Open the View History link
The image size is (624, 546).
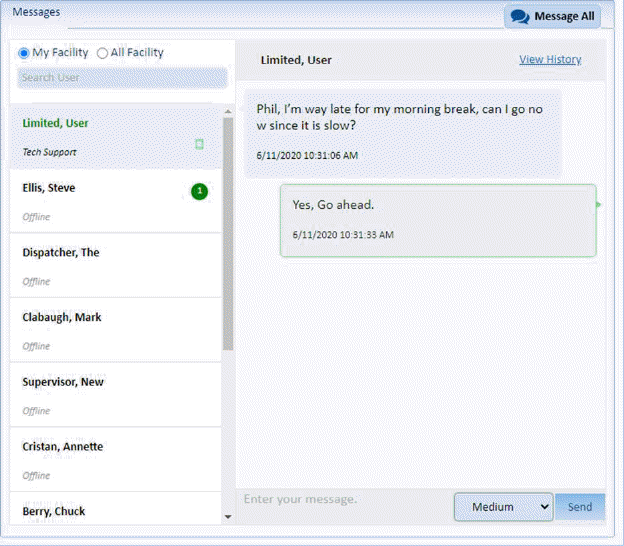coord(549,60)
